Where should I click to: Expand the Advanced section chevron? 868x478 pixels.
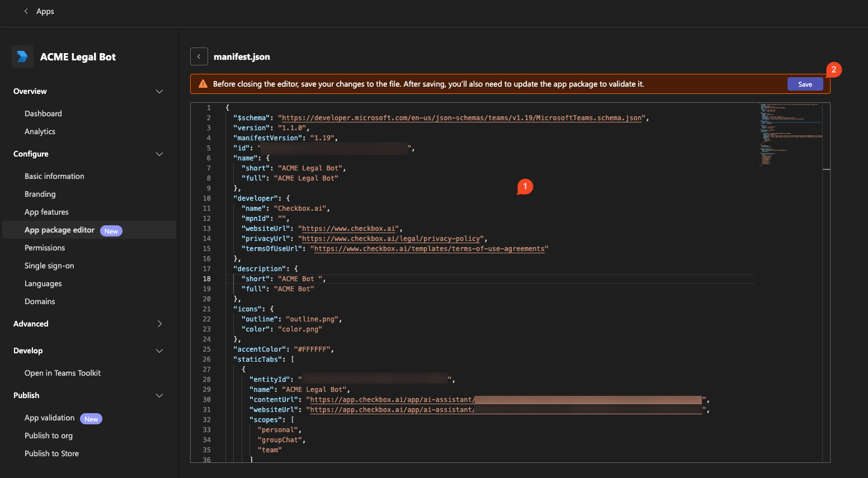[x=159, y=324]
